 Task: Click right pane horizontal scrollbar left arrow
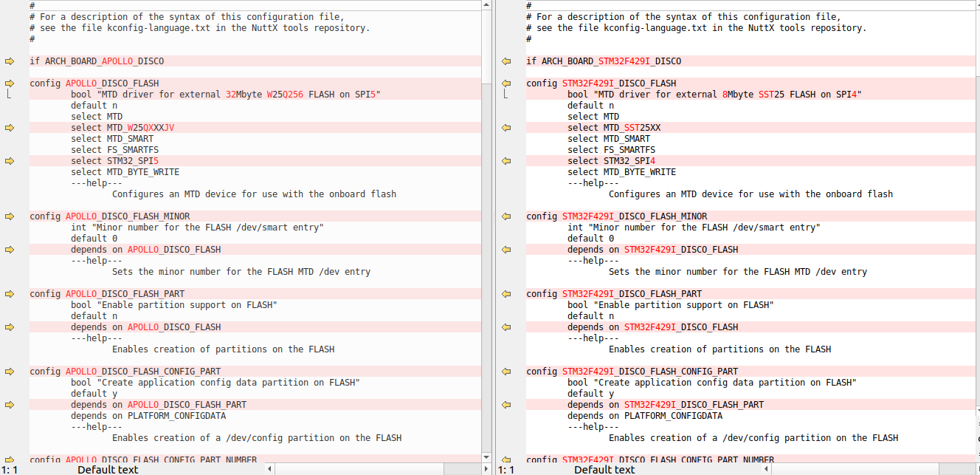(x=766, y=469)
